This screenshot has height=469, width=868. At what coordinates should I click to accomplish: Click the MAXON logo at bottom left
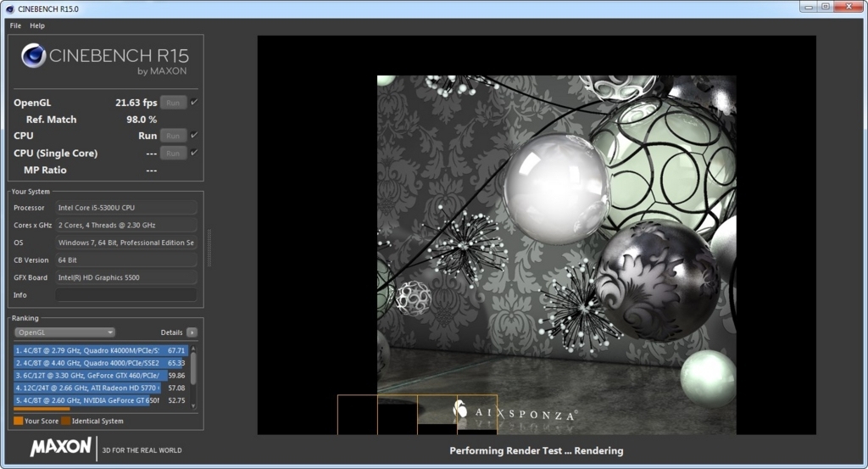61,446
